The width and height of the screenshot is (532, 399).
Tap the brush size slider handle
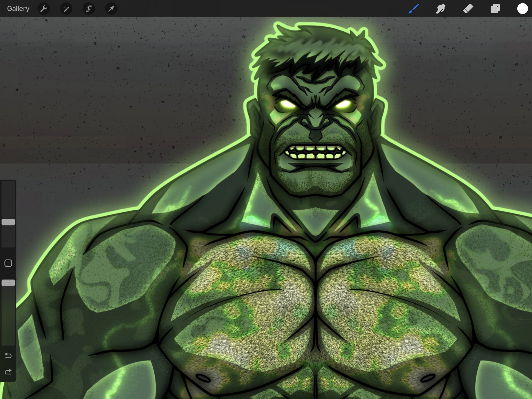(x=8, y=222)
